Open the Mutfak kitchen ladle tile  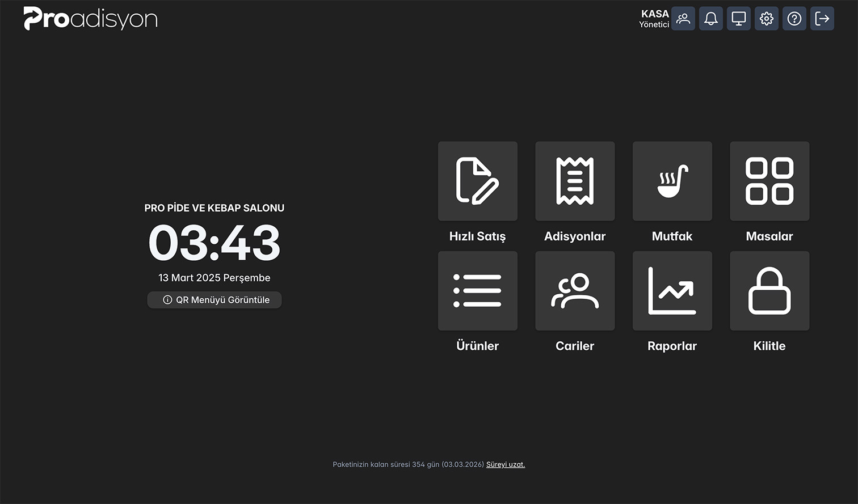tap(672, 181)
